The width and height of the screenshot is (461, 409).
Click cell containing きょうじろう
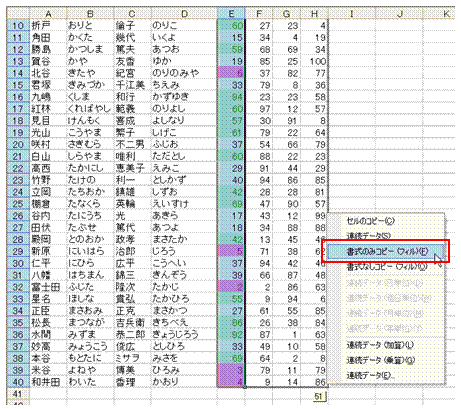(184, 335)
